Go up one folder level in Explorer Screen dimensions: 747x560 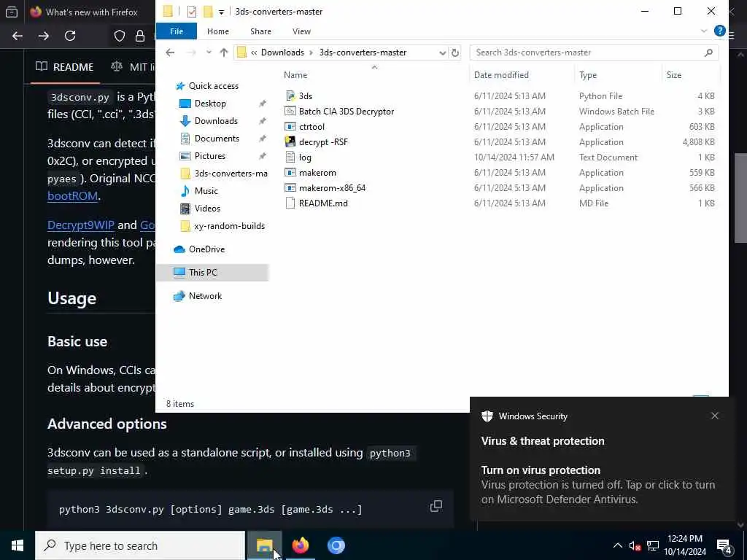(x=224, y=52)
